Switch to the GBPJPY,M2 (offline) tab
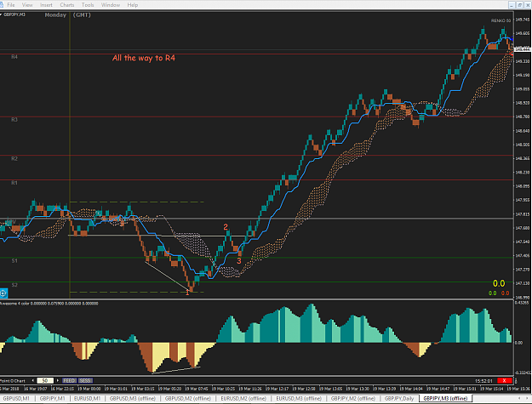 click(x=353, y=399)
